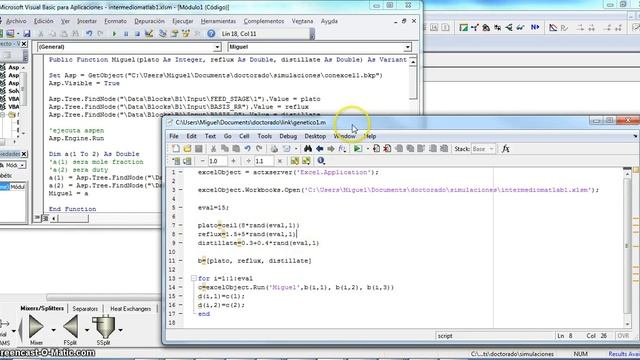Click the project explorer icon in VBA toolbar
640x360 pixels.
point(162,33)
